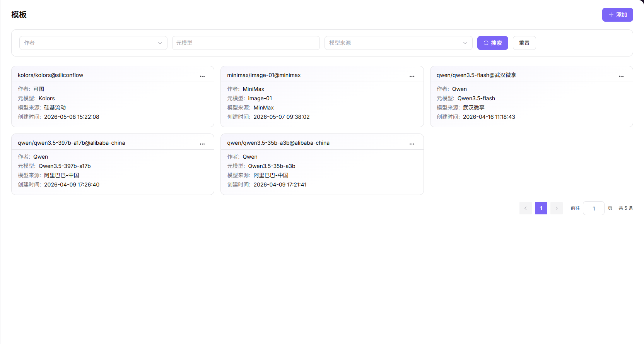Click author value MiniMax
The width and height of the screenshot is (644, 344).
tap(253, 89)
